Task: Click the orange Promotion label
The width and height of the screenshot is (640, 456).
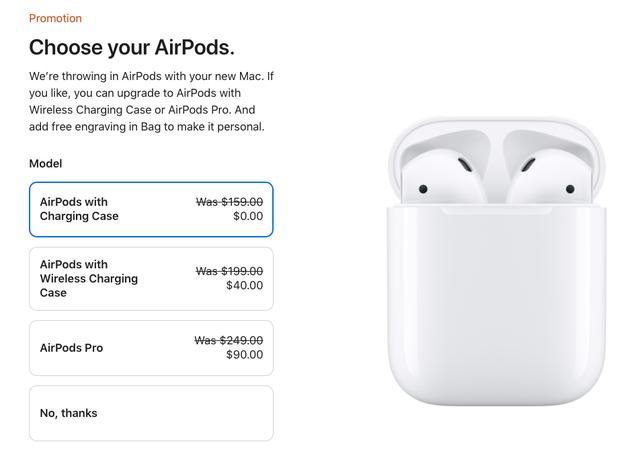Action: click(x=56, y=18)
